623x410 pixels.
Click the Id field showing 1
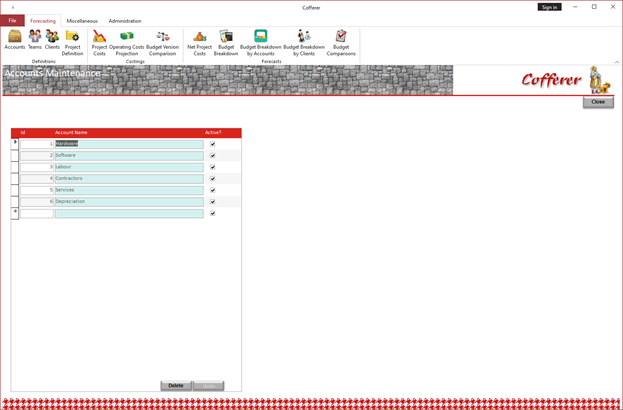(x=37, y=144)
